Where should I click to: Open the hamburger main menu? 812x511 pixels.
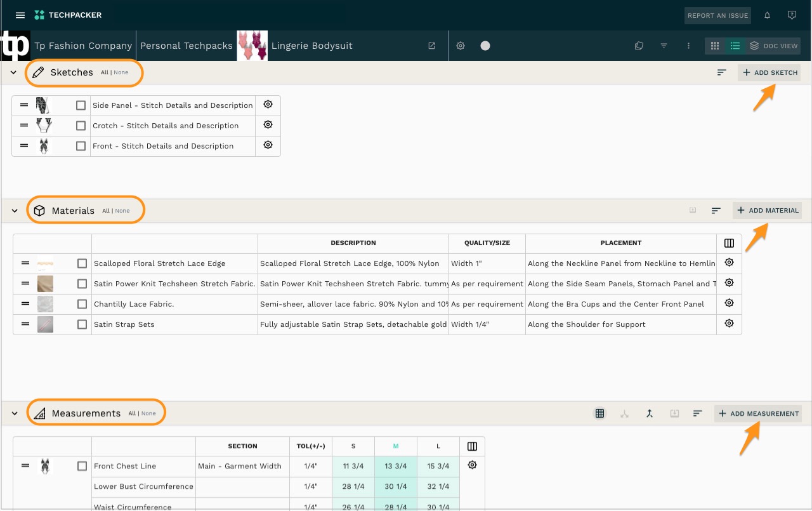(x=20, y=15)
